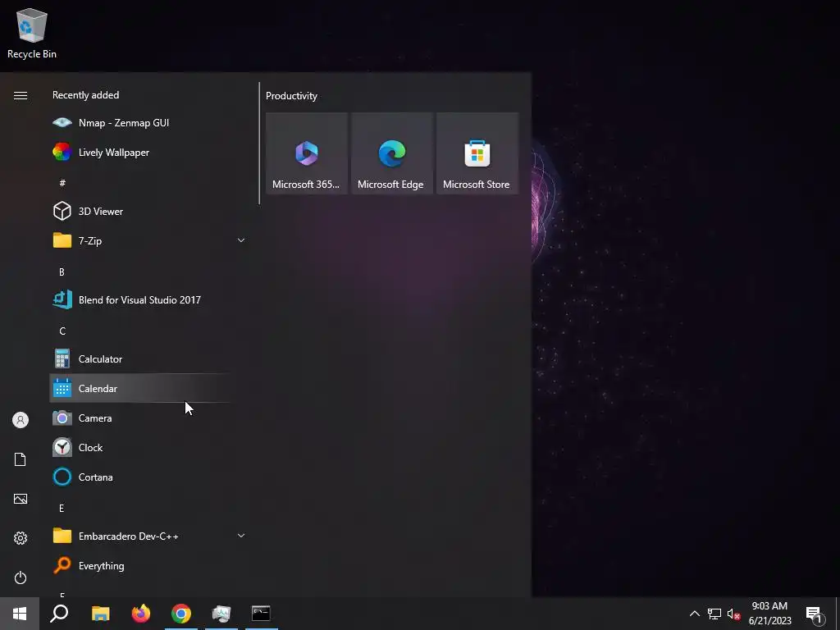Select the Recycle Bin desktop icon
Image resolution: width=840 pixels, height=630 pixels.
(x=32, y=33)
